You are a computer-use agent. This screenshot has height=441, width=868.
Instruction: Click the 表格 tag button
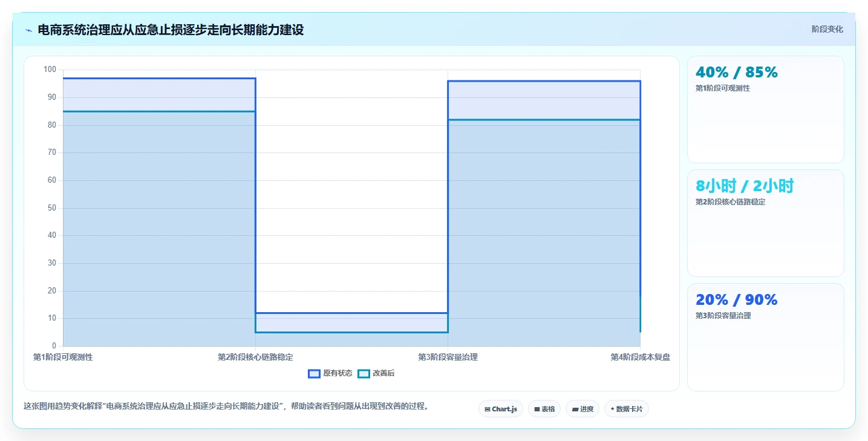pos(544,409)
